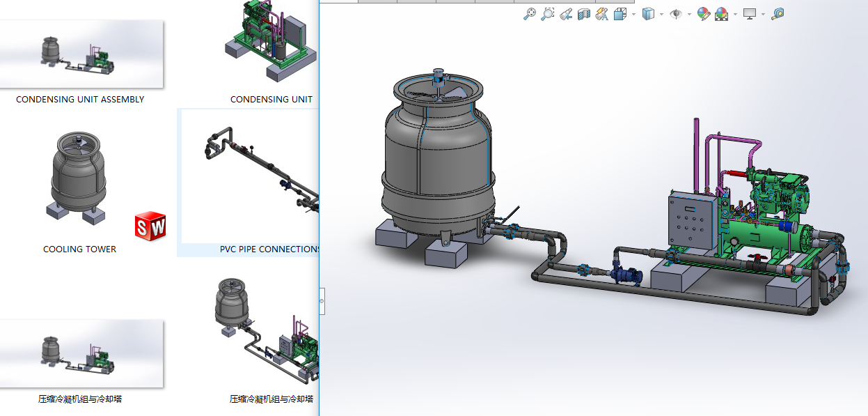Select the CONDENSING UNIT ASSEMBLY thumbnail

tap(80, 54)
